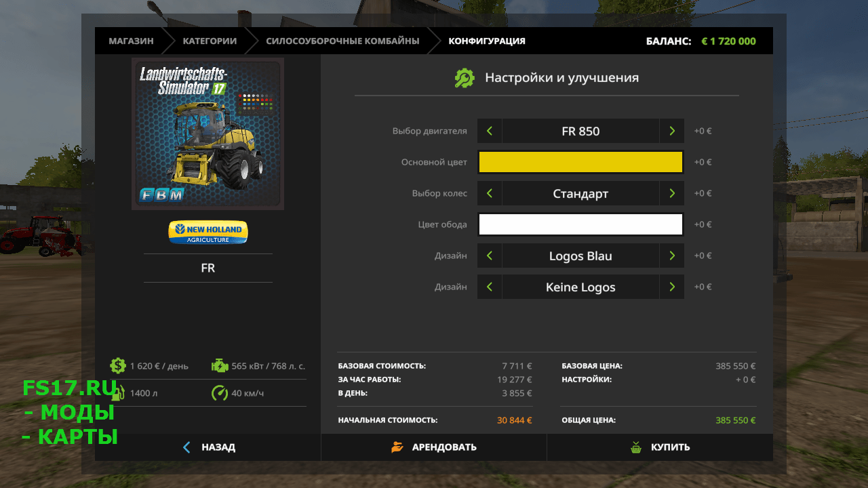The image size is (868, 488).
Task: Go to МАГАЗИН breadcrumb
Action: [131, 41]
